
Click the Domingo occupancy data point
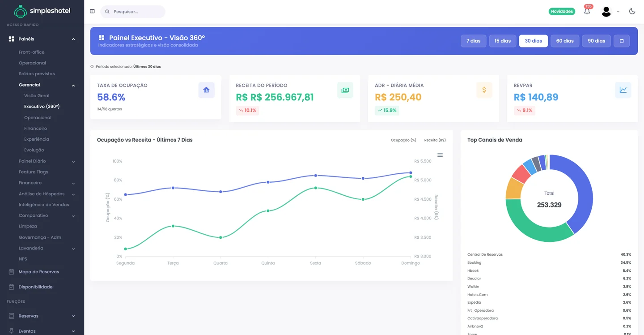click(411, 172)
